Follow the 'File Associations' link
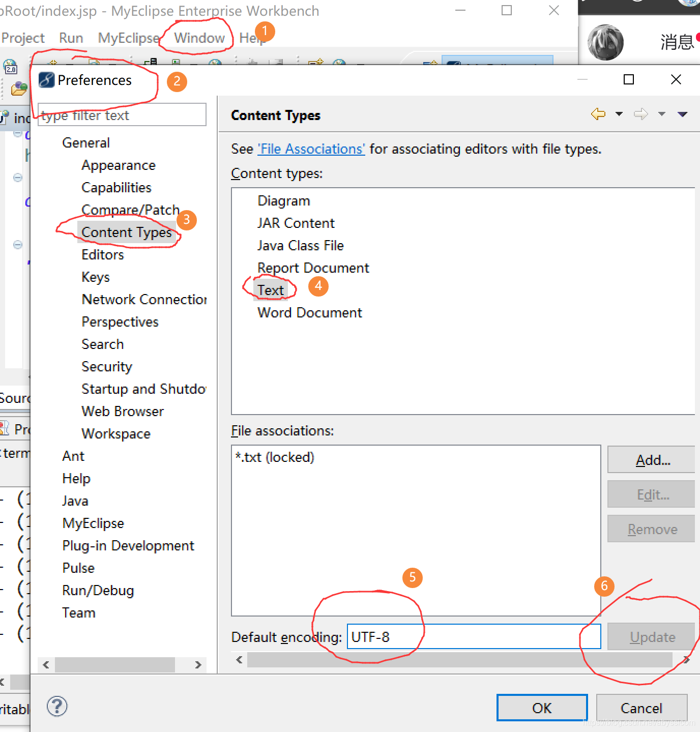This screenshot has width=700, height=732. [x=311, y=149]
